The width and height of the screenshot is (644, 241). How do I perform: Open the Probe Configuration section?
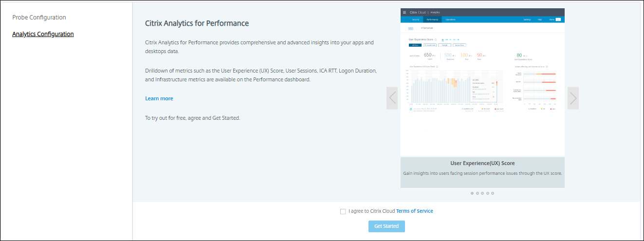pos(39,18)
